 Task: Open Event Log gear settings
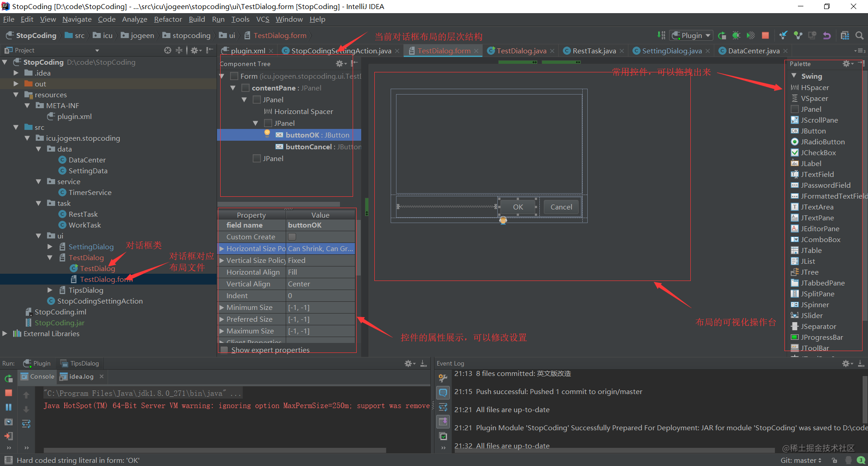[847, 363]
